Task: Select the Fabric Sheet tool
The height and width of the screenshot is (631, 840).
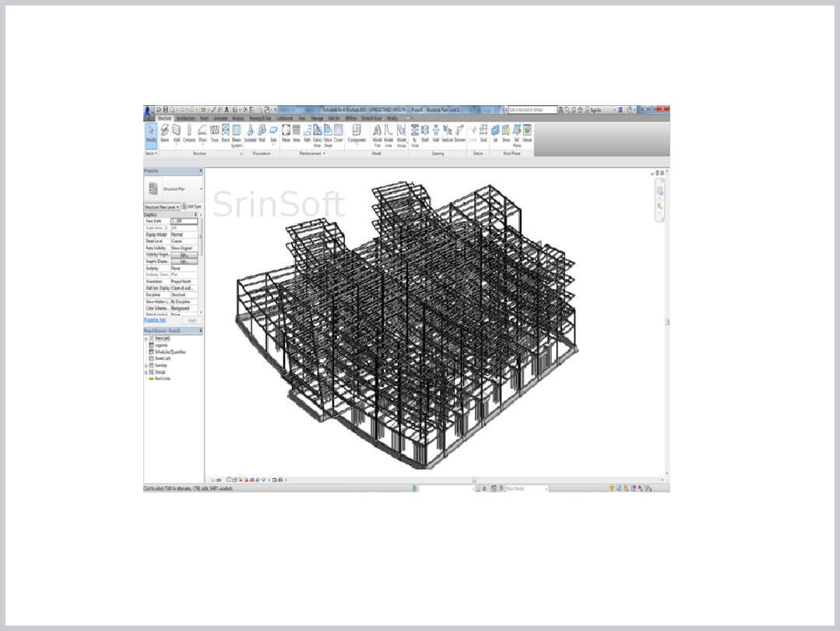Action: coord(328,136)
